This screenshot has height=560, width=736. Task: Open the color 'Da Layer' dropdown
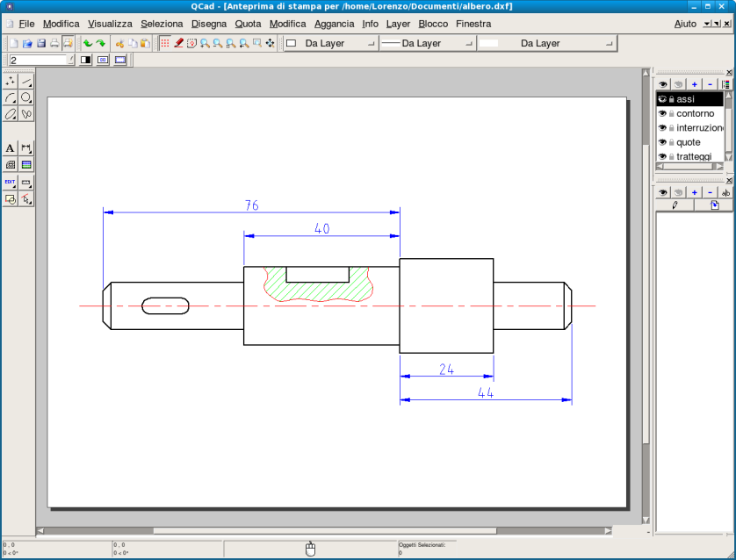click(330, 43)
